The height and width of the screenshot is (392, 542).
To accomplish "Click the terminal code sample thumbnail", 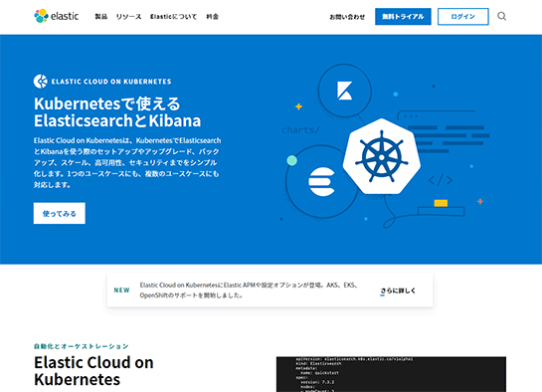I will coord(391,374).
